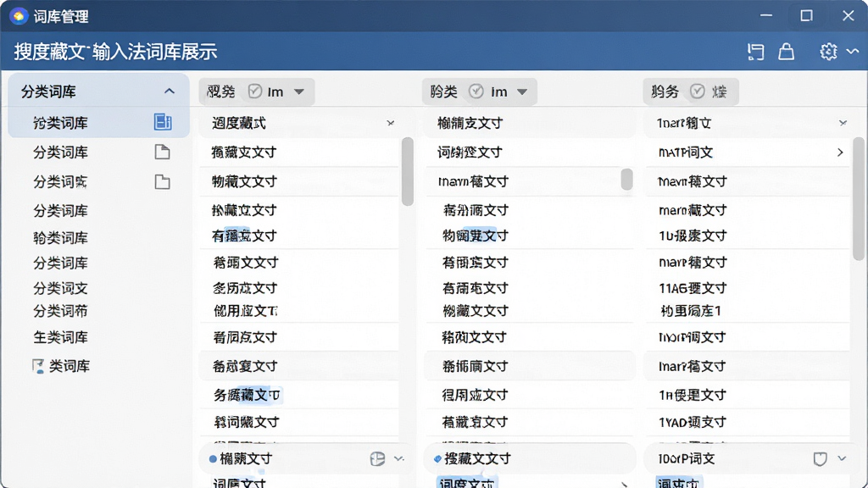Screen dimensions: 868x488
Task: Click the 搜度藏文 输入法词库展示 heading
Action: (115, 52)
